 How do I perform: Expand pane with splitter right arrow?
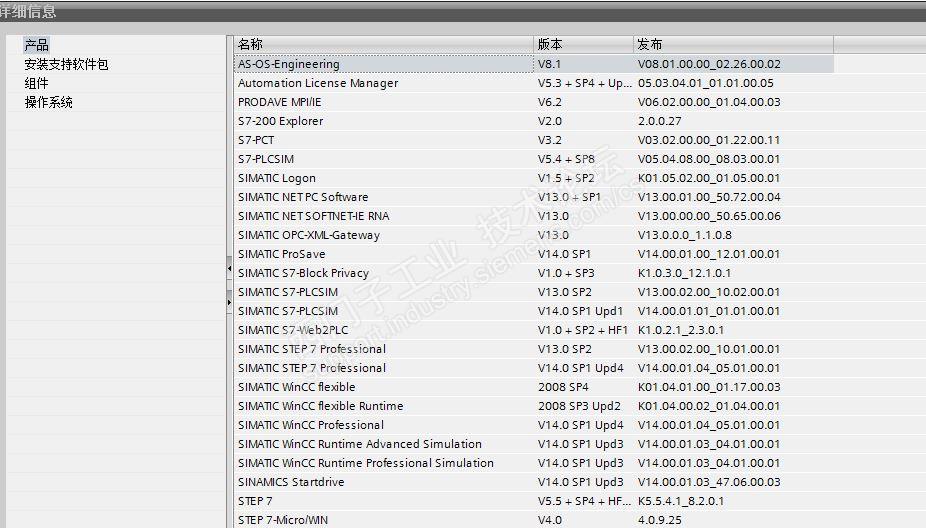[x=229, y=302]
